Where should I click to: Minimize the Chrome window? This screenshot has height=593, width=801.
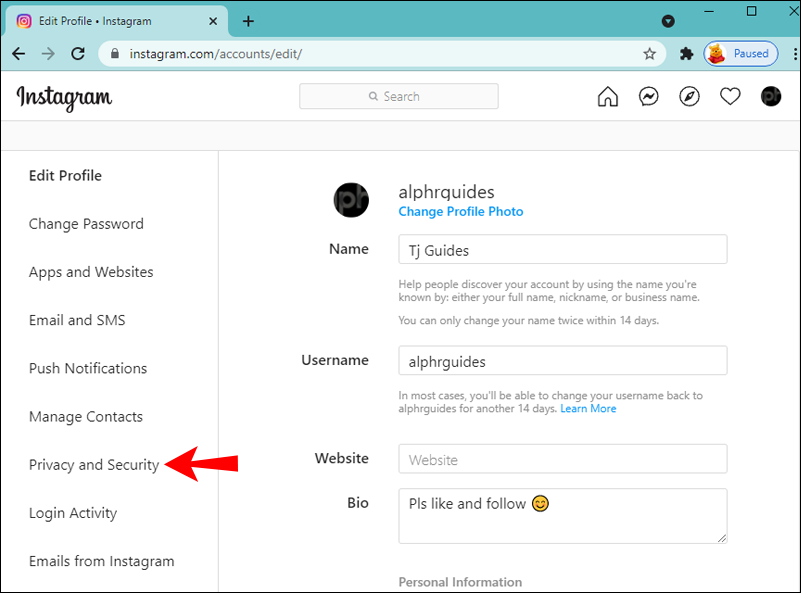pos(709,11)
